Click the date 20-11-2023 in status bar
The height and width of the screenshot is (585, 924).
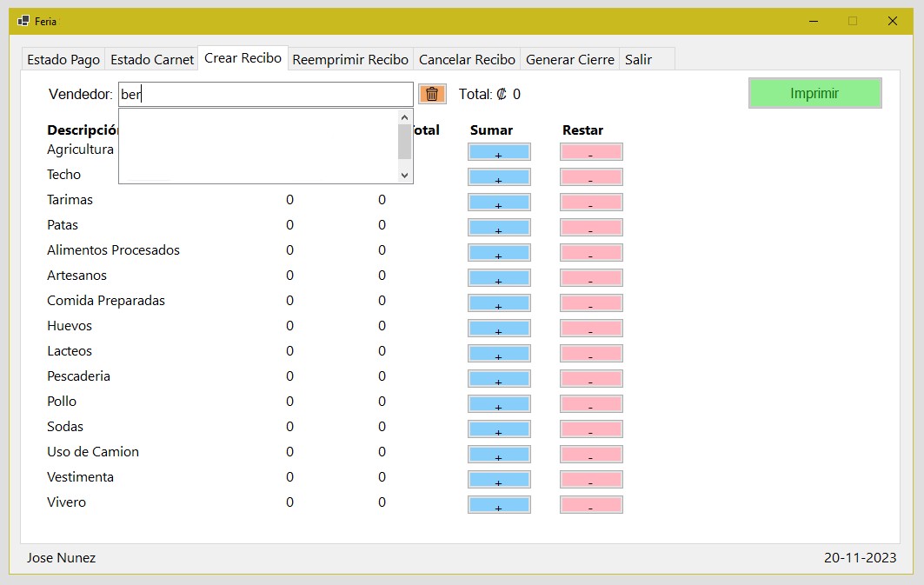860,558
